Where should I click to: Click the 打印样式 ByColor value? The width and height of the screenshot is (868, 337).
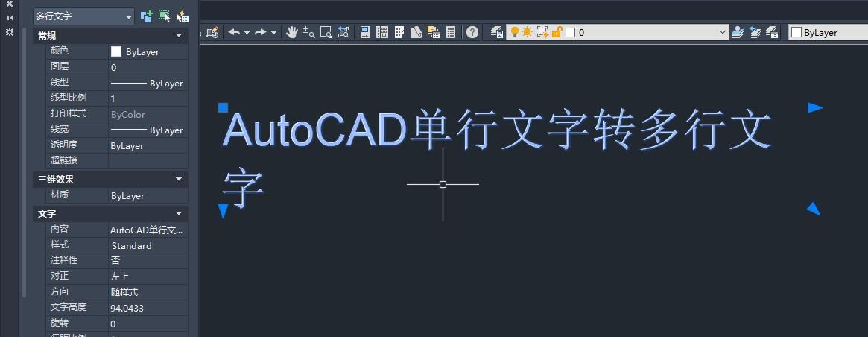pyautogui.click(x=148, y=114)
